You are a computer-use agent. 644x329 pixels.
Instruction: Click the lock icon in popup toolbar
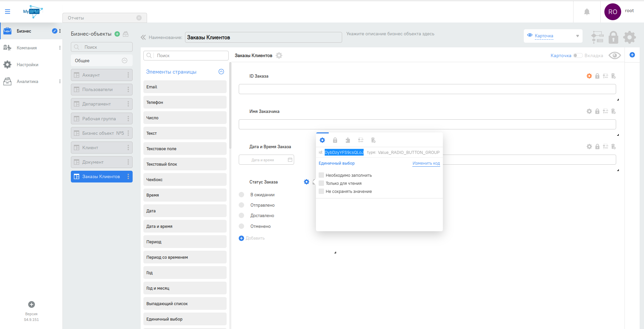[335, 140]
